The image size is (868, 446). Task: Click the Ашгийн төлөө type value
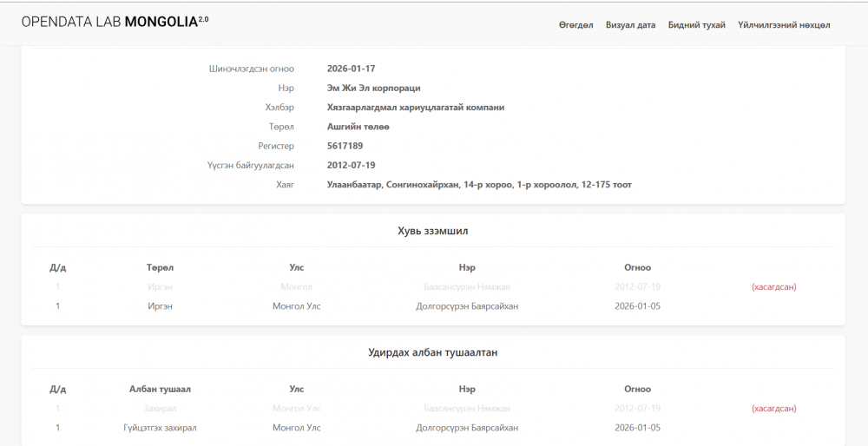(x=358, y=127)
